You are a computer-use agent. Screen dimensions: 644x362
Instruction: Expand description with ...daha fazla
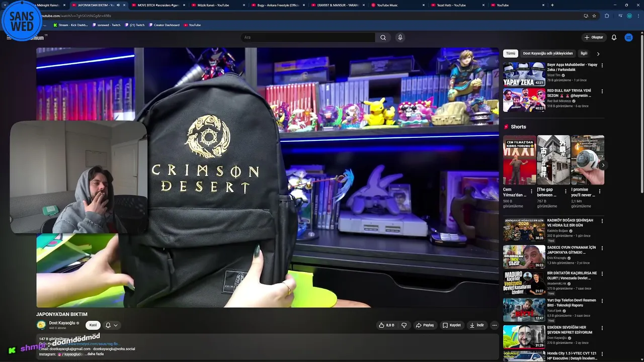(95, 354)
